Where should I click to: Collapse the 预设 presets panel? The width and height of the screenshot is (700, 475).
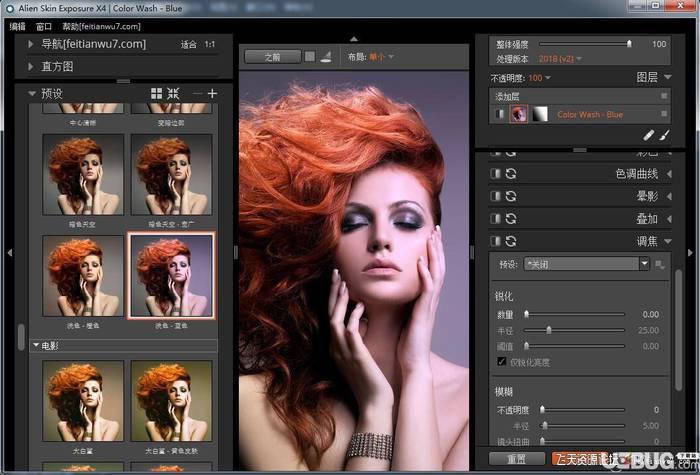[32, 94]
